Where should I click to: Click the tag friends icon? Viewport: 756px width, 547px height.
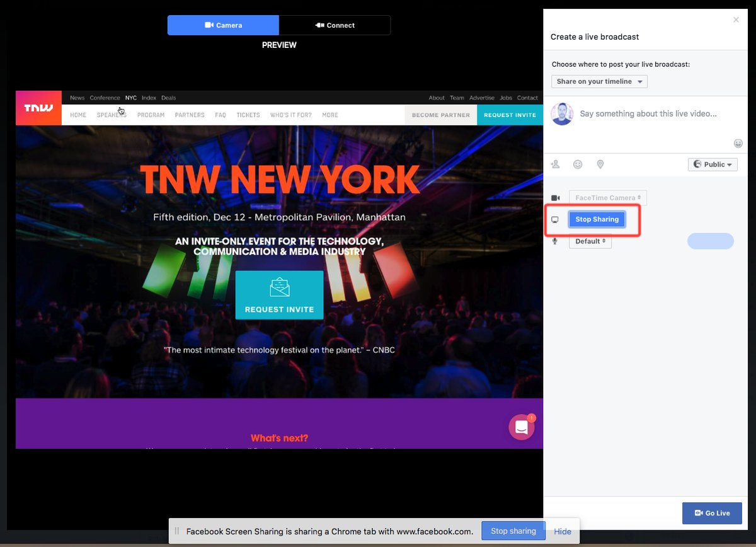coord(555,164)
